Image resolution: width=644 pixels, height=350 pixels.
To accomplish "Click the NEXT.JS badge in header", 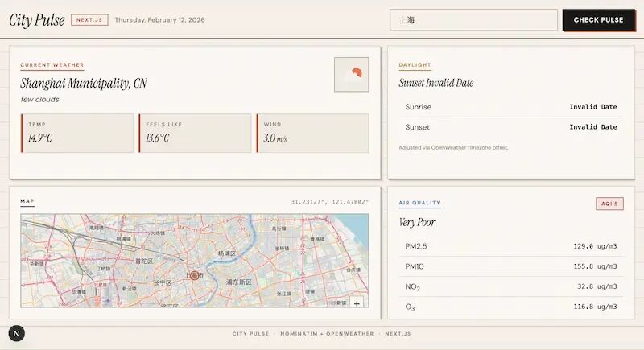I will [89, 19].
